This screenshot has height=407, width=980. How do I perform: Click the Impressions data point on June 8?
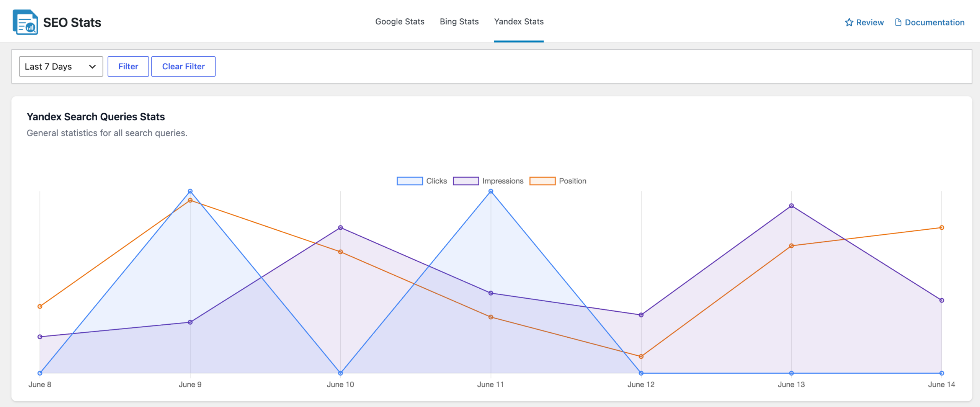(40, 337)
